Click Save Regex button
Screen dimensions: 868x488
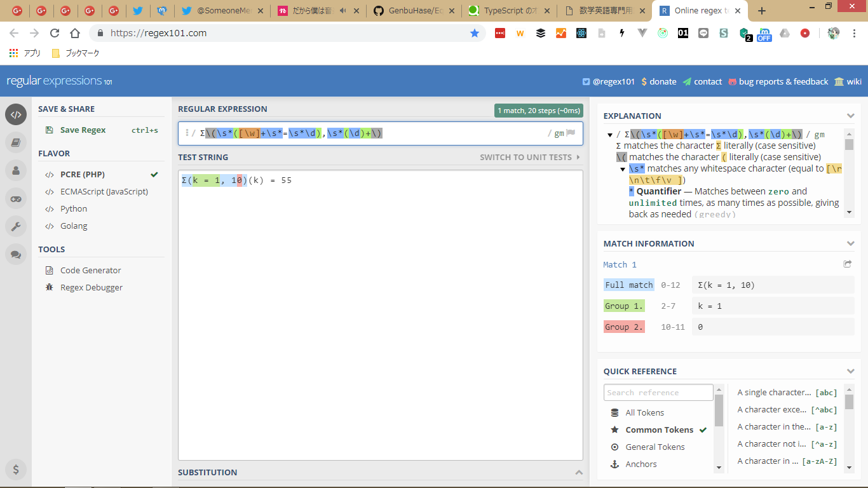click(83, 130)
